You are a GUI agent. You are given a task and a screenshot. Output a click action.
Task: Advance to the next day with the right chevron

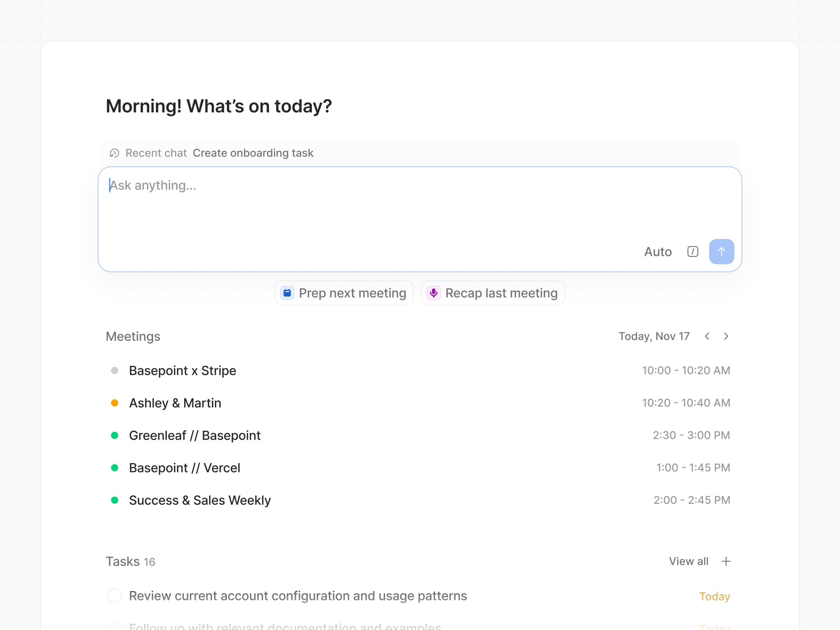coord(726,336)
